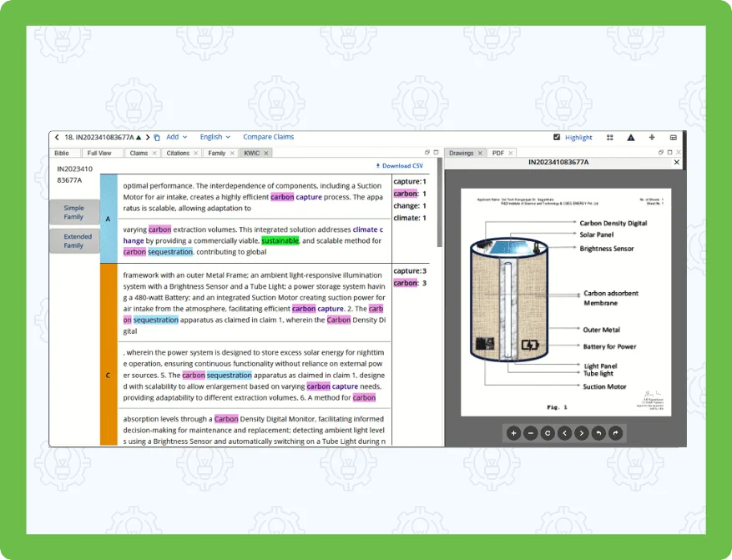Close the Family tab
This screenshot has width=732, height=560.
(x=232, y=153)
